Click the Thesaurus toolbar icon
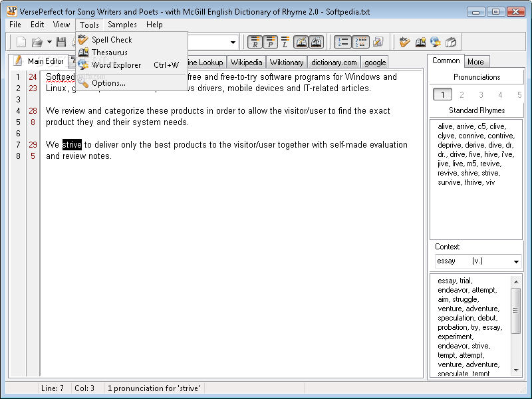Screen dimensions: 532x399 420,42
